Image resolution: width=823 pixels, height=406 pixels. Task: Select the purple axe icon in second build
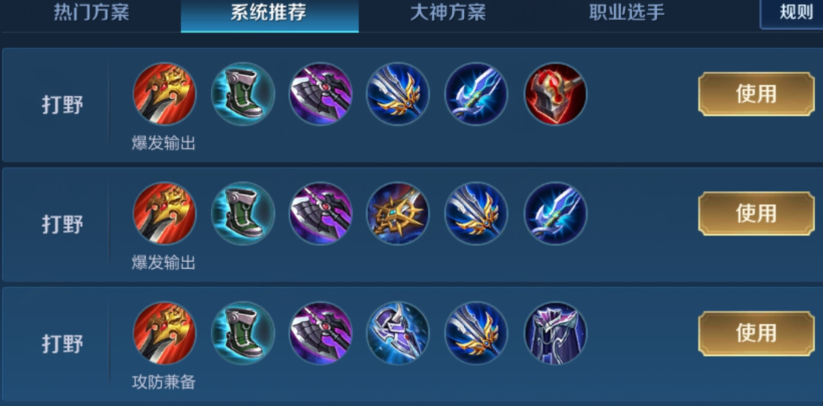[x=321, y=213]
